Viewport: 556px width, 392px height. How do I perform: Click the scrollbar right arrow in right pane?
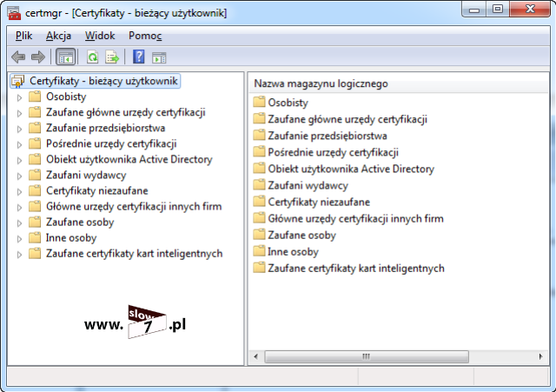tap(540, 356)
